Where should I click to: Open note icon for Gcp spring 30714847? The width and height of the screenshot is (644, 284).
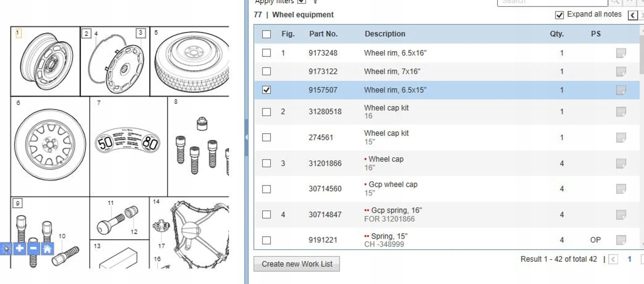point(621,214)
